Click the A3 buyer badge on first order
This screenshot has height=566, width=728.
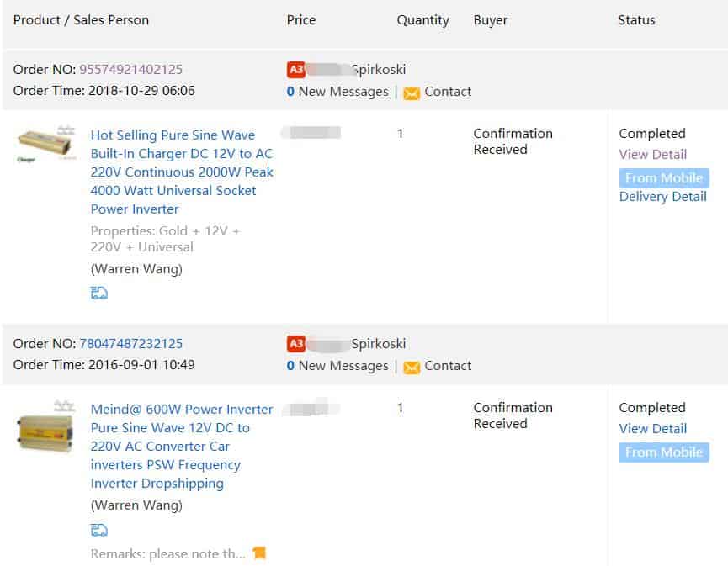tap(296, 70)
